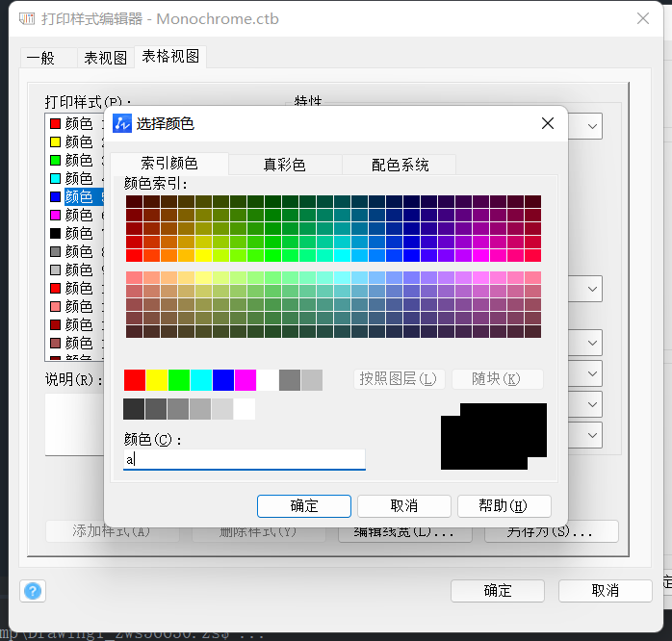Screen dimensions: 672x641
Task: Select the cyan 颜色 entry's swatch icon in the list
Action: click(55, 178)
